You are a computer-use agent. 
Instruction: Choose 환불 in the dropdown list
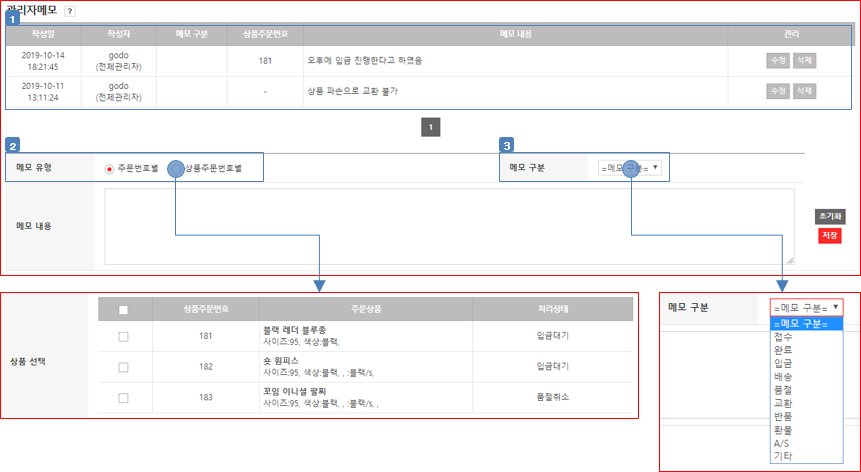(806, 430)
